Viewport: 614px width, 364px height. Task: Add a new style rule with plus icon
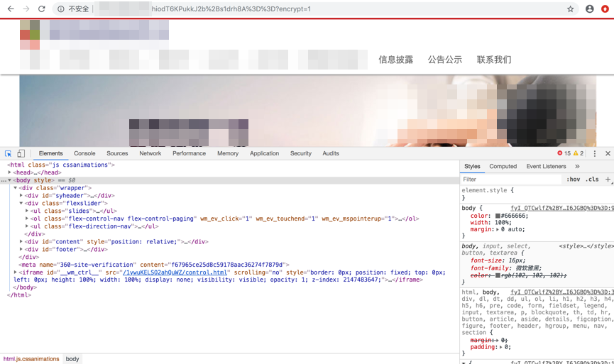[x=608, y=180]
